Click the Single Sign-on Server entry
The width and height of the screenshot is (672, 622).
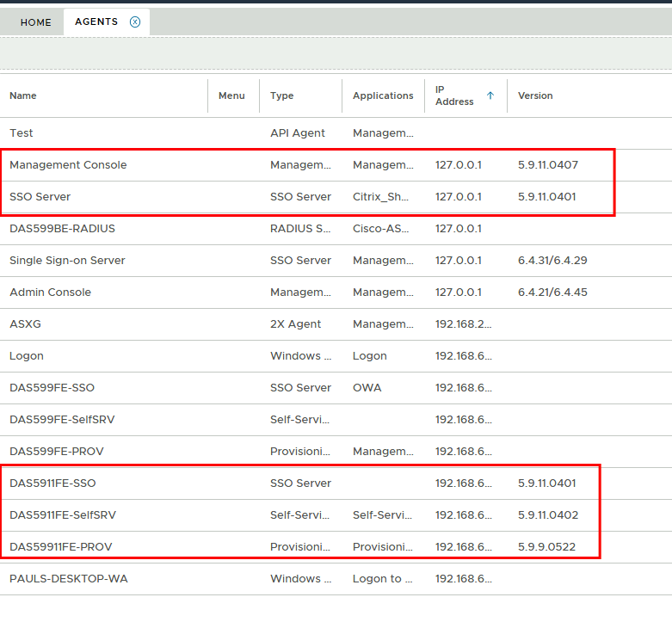[x=67, y=261]
